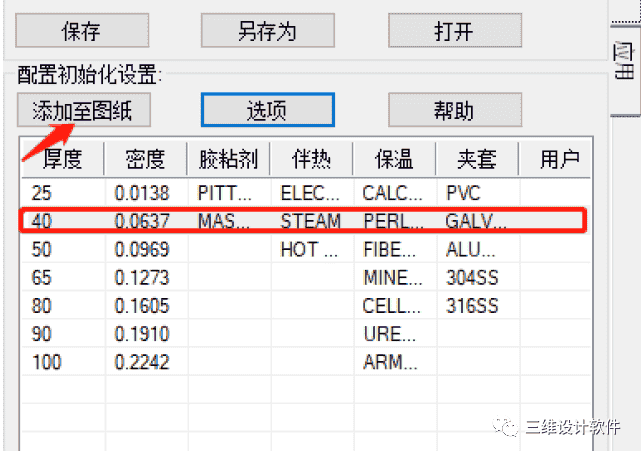Select density value 0.1605

(142, 306)
